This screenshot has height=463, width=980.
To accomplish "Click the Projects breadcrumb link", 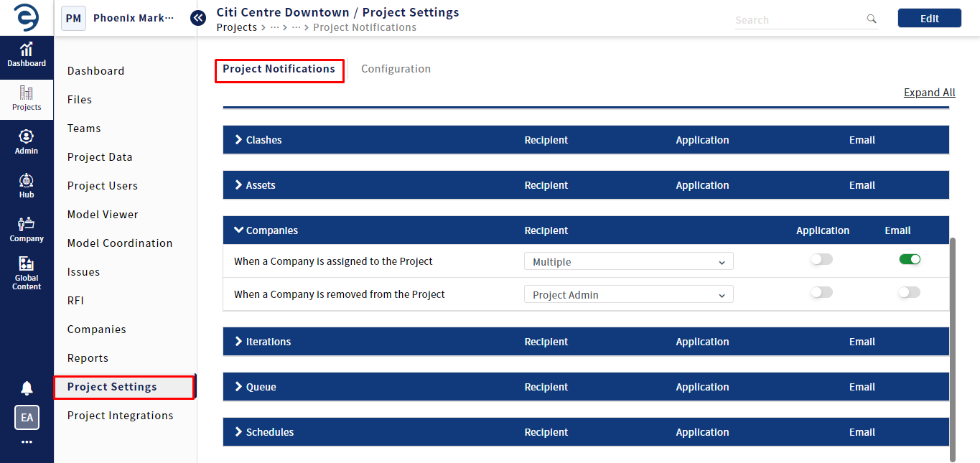I will [x=236, y=27].
